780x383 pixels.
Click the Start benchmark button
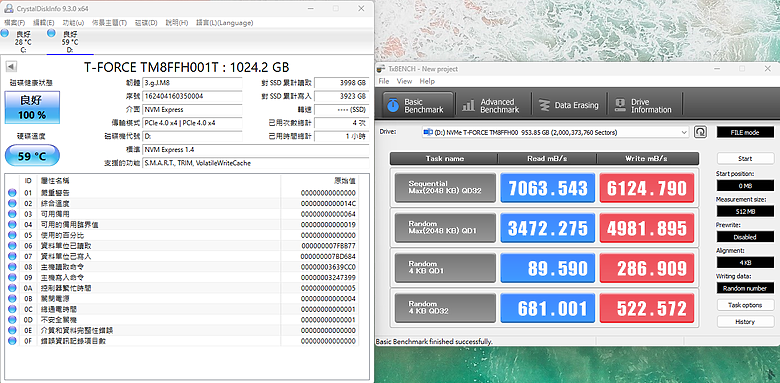pyautogui.click(x=745, y=159)
